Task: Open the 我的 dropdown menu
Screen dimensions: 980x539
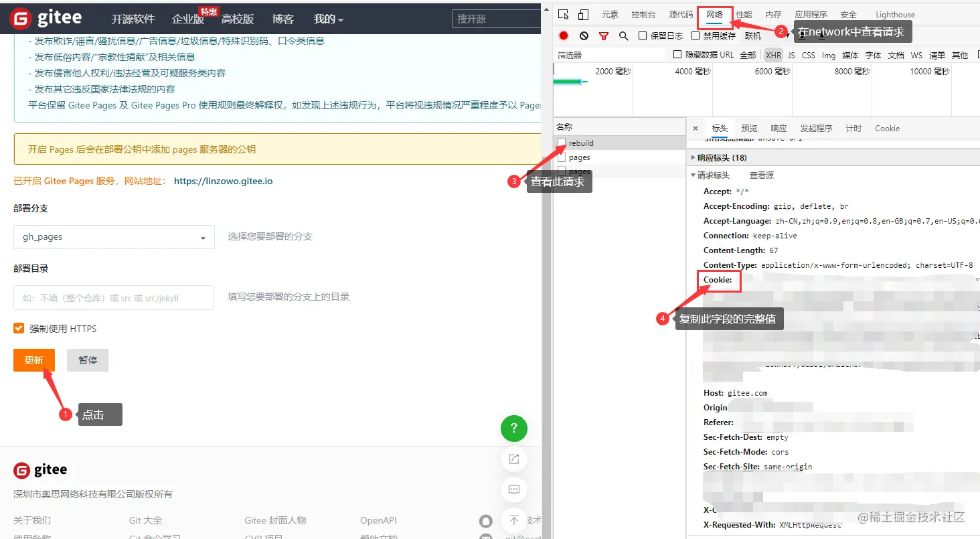Action: pos(328,19)
